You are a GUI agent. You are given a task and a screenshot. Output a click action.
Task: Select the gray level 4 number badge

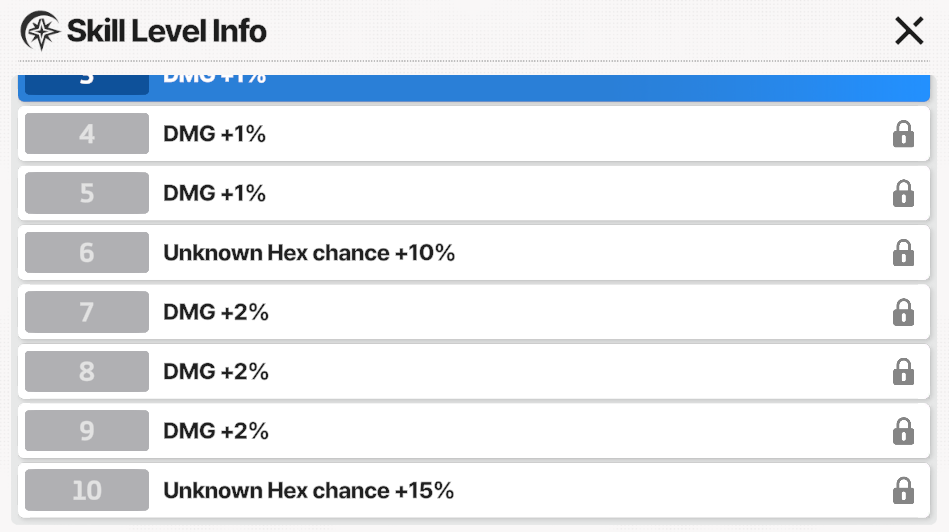[x=87, y=133]
